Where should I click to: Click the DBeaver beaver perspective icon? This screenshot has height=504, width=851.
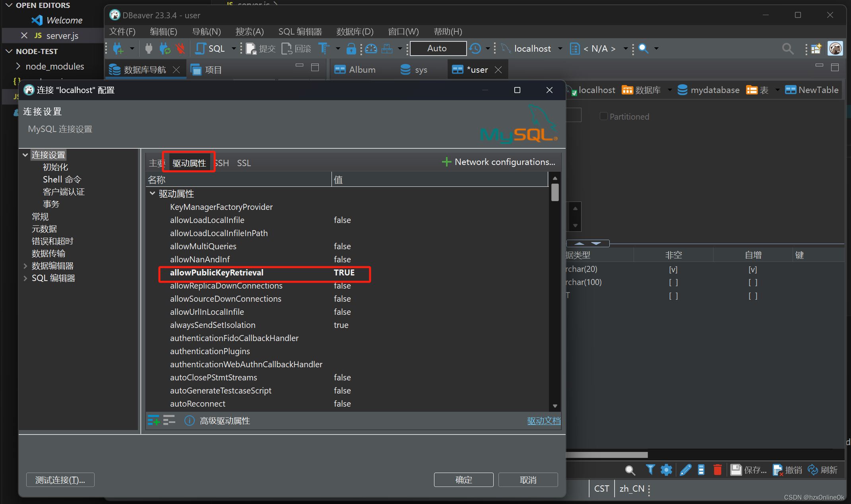coord(835,48)
